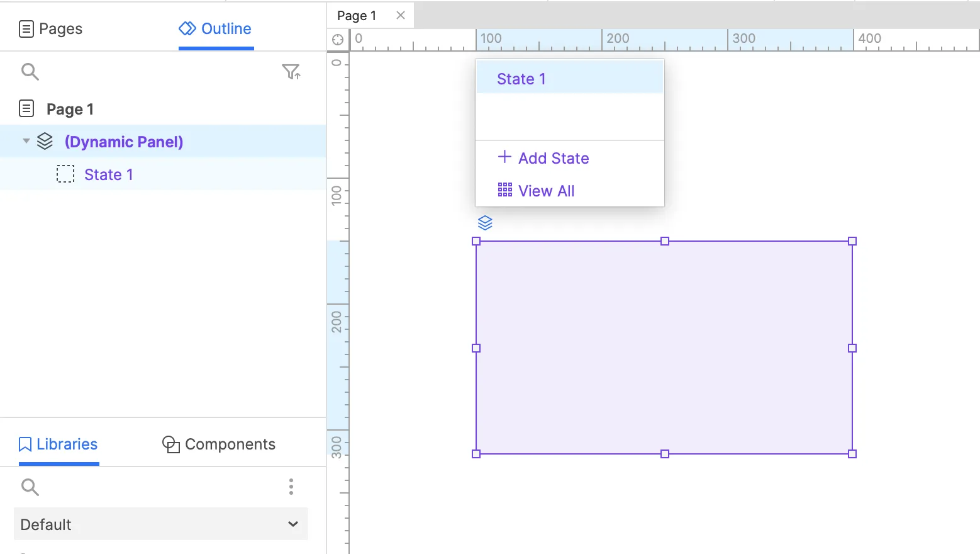Click the Libraries search magnifier icon
The height and width of the screenshot is (554, 980).
(x=30, y=487)
